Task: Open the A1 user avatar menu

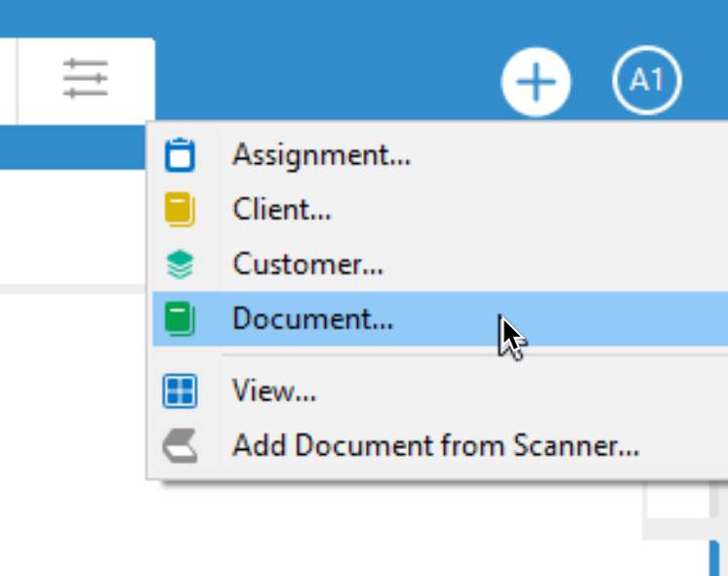Action: coord(647,80)
